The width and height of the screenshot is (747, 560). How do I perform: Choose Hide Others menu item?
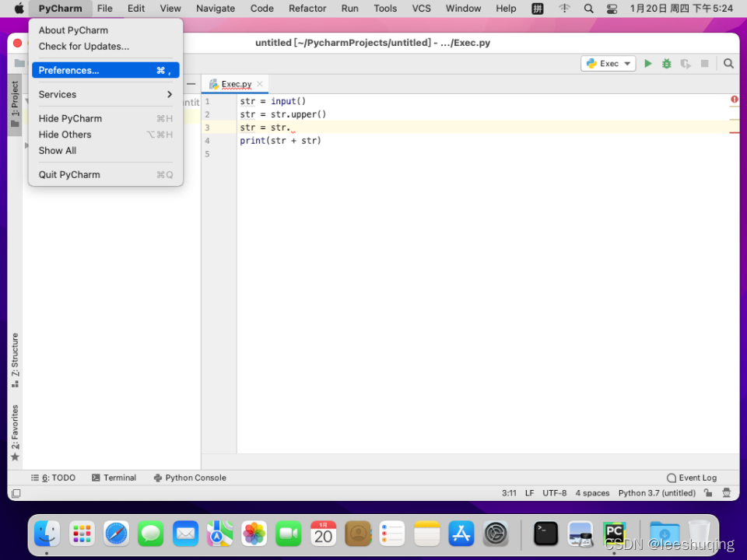point(105,135)
